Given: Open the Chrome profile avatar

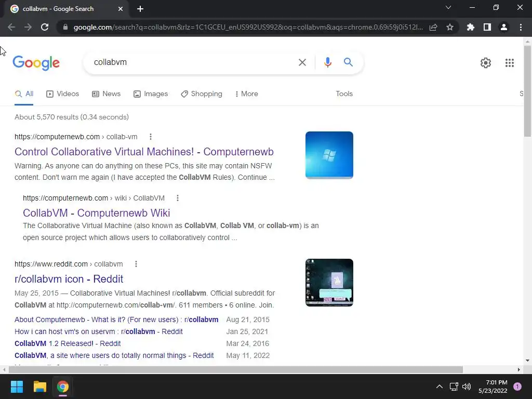Looking at the screenshot, I should pyautogui.click(x=504, y=27).
